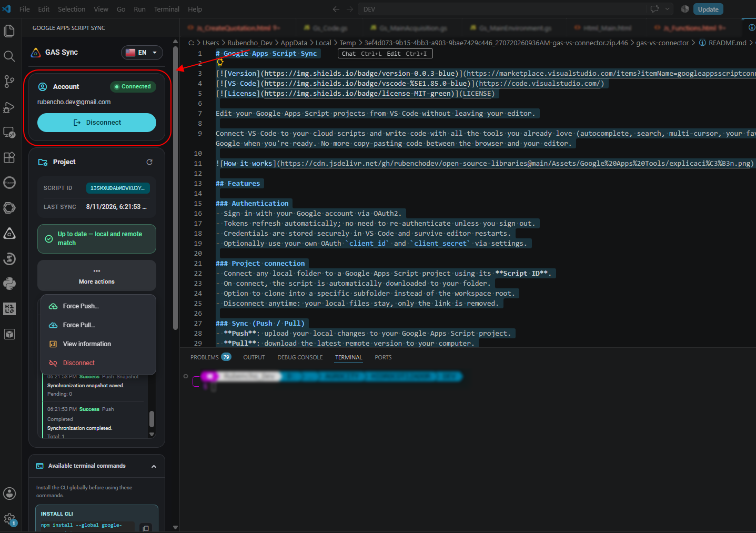Switch to the Output panel tab

254,357
